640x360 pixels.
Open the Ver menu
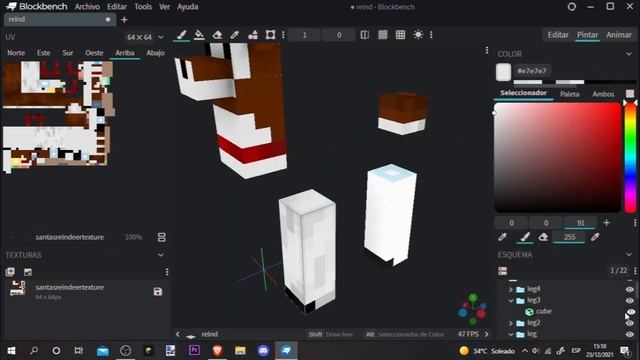click(x=164, y=7)
